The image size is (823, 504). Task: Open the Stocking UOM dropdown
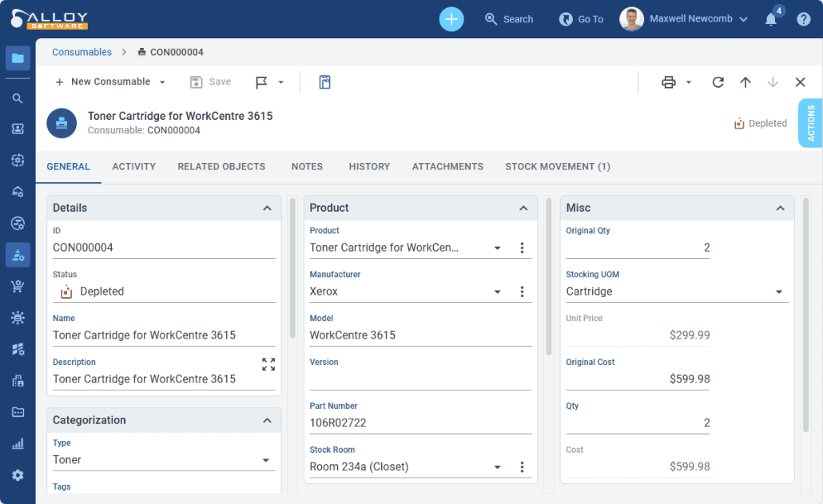click(x=778, y=291)
